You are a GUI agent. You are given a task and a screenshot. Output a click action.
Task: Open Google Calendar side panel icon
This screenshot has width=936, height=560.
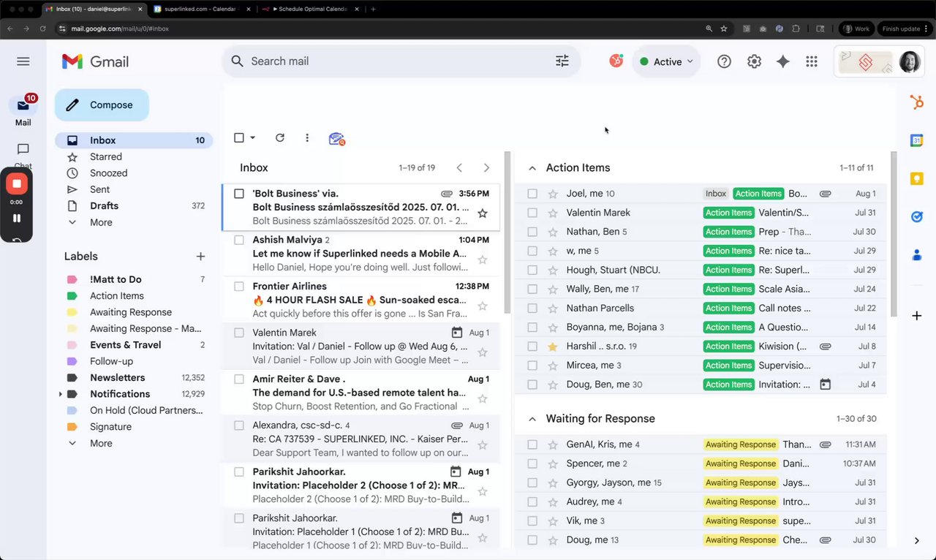[x=916, y=140]
